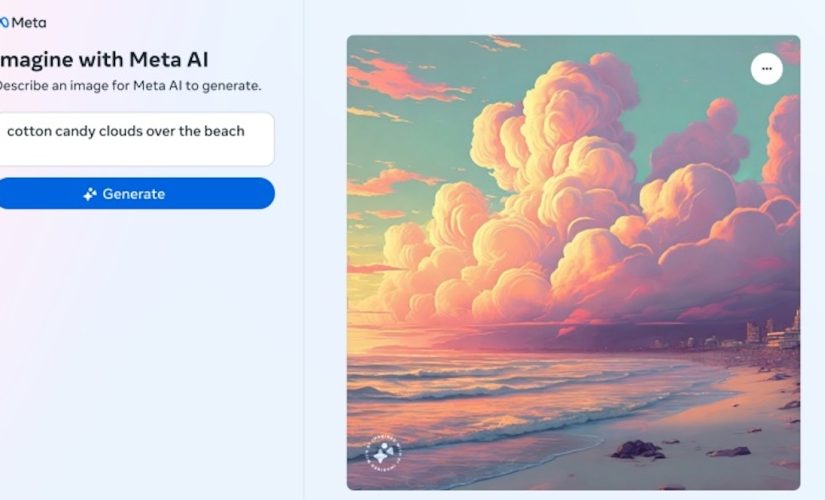The width and height of the screenshot is (825, 500).
Task: Click the city buildings along the shoreline
Action: pos(771,332)
